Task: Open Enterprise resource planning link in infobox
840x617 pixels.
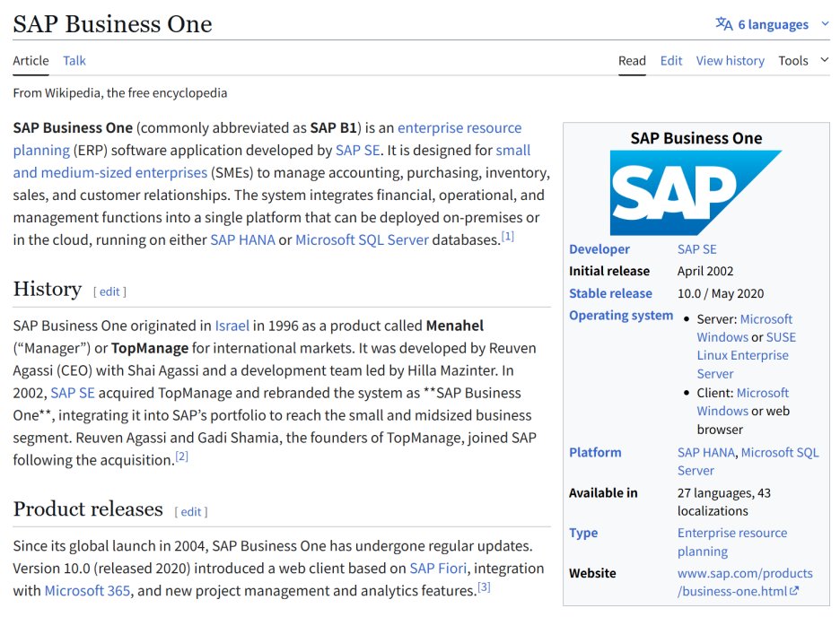Action: (731, 542)
